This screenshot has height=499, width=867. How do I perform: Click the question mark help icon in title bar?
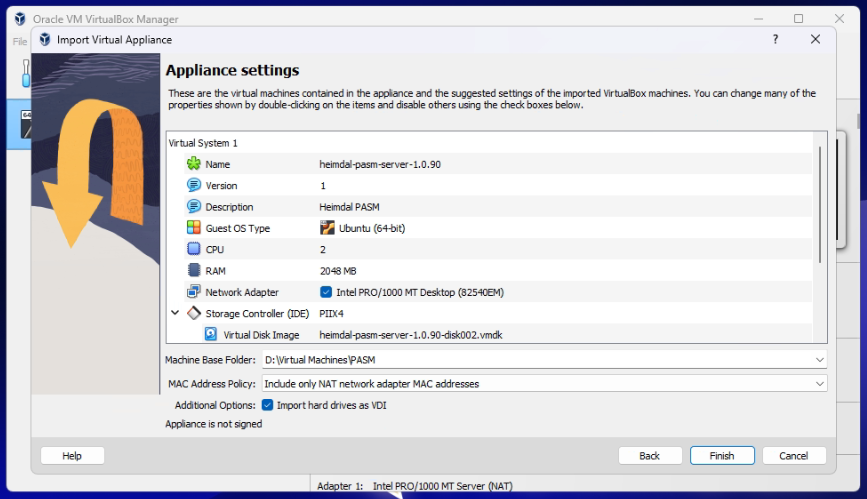point(775,39)
